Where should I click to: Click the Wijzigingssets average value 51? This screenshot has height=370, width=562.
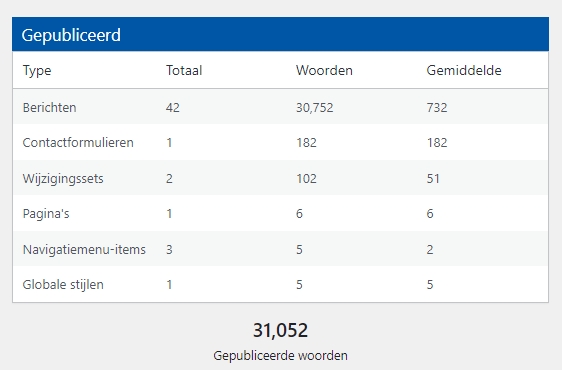pyautogui.click(x=433, y=179)
